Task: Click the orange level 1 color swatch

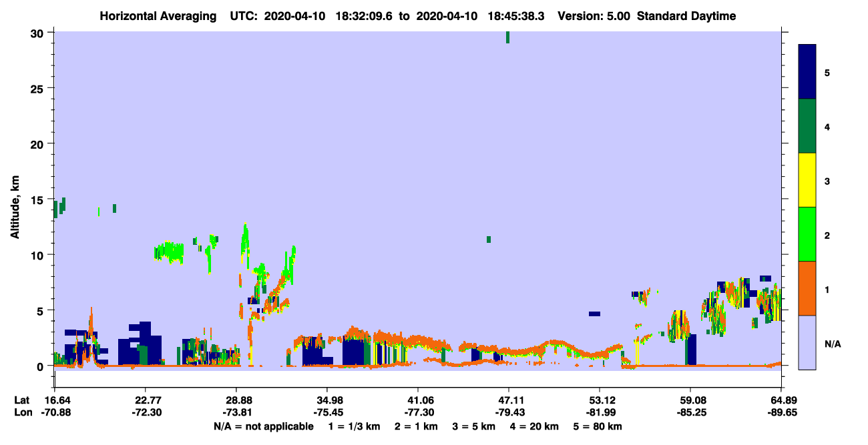Action: coord(807,288)
